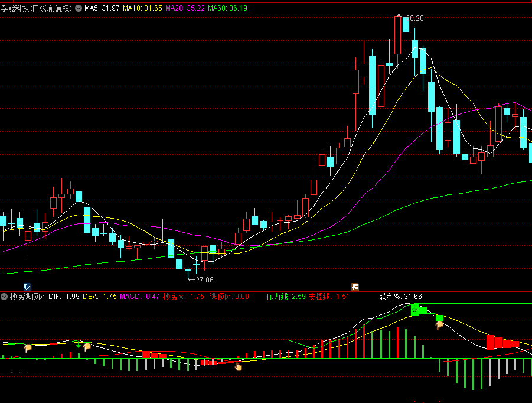
Task: Click the 27.06 low price annotation
Action: (204, 279)
